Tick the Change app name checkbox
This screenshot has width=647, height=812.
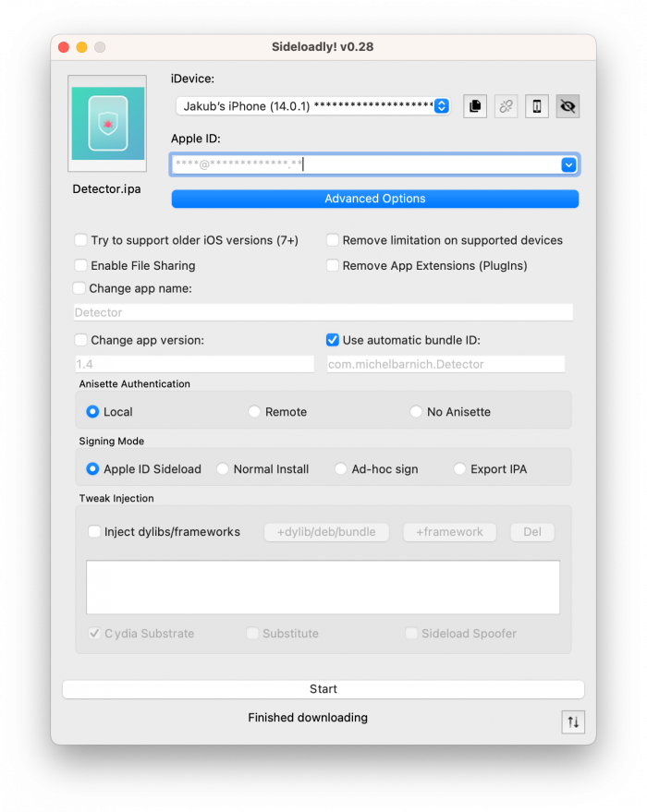click(x=79, y=288)
